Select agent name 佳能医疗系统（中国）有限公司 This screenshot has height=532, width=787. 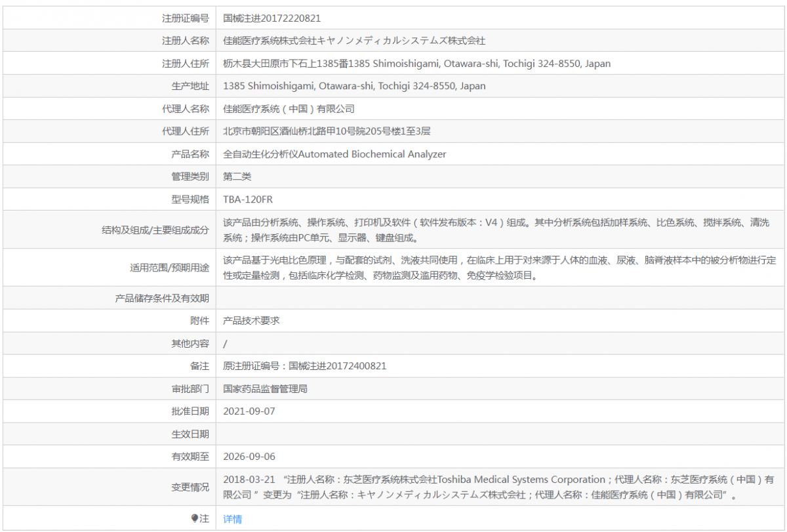point(289,109)
